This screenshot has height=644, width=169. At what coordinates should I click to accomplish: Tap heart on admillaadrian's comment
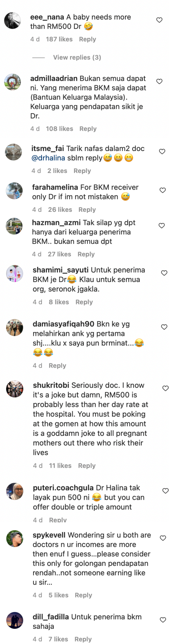pyautogui.click(x=159, y=81)
